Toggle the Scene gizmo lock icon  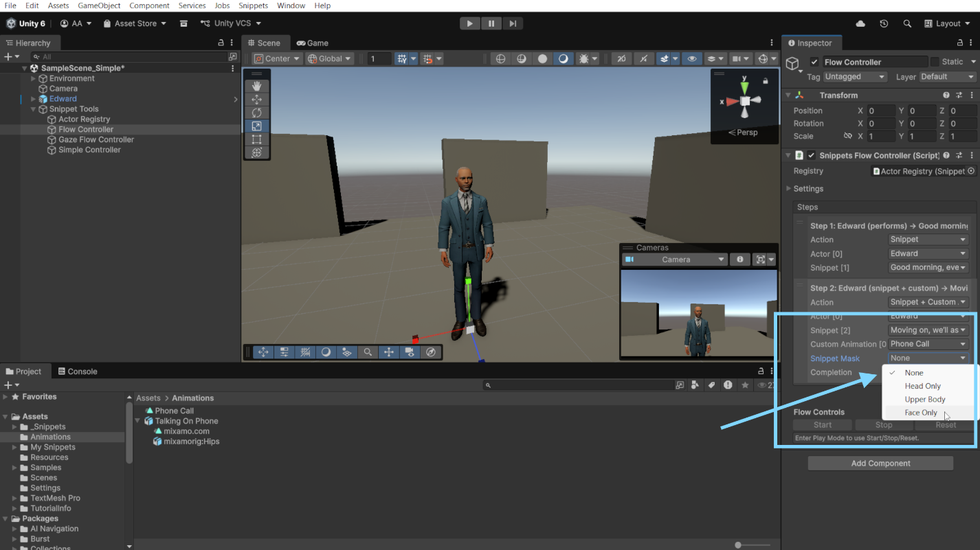pos(766,80)
